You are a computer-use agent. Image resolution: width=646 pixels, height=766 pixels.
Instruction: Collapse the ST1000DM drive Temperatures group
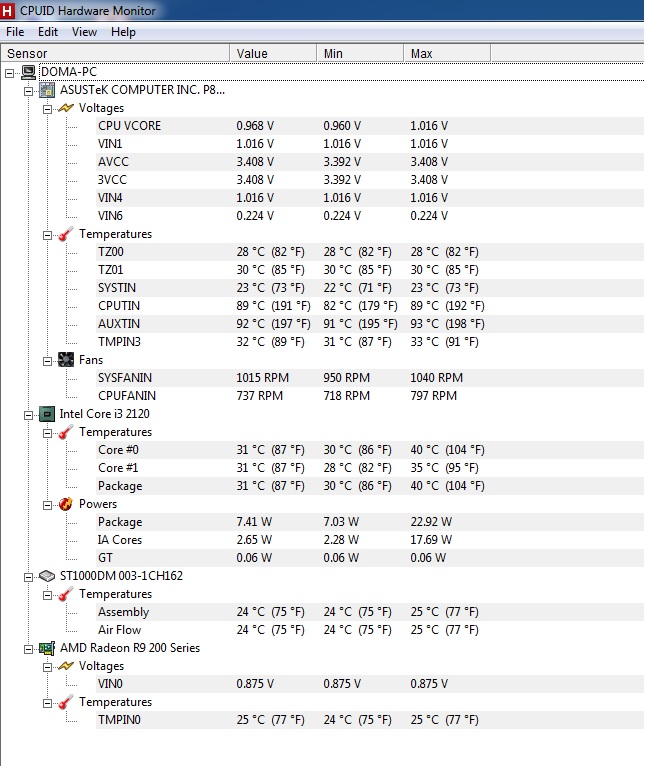pyautogui.click(x=47, y=594)
